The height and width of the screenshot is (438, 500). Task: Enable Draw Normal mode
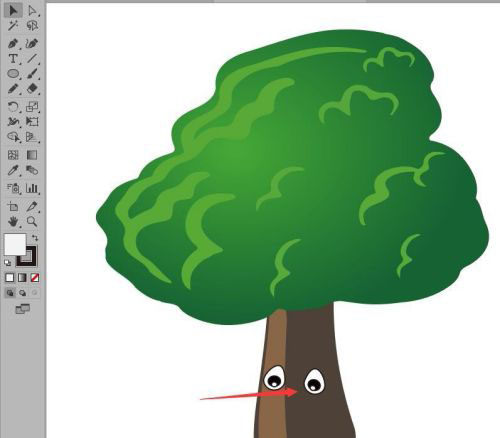[10, 293]
